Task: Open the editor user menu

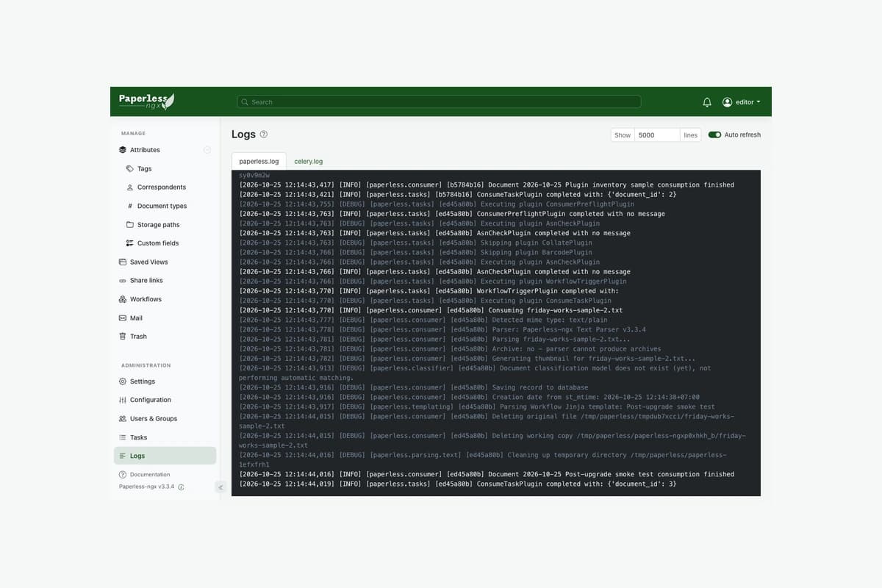Action: [x=742, y=102]
